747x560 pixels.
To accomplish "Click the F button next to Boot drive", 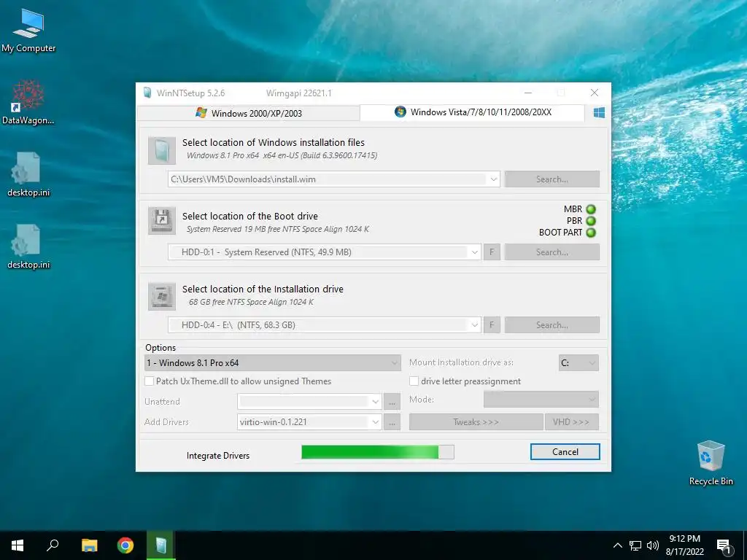I will point(492,252).
